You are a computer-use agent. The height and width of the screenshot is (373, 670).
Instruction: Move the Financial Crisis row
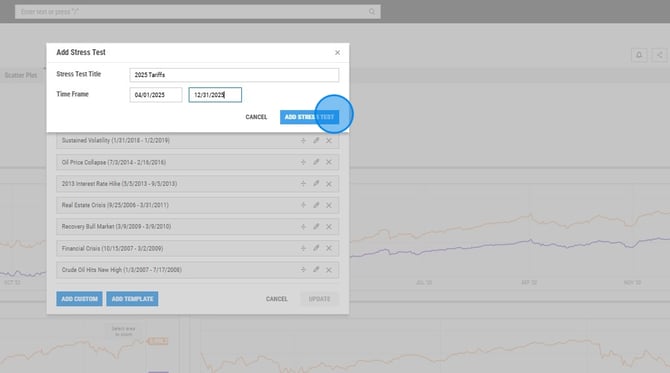click(303, 248)
